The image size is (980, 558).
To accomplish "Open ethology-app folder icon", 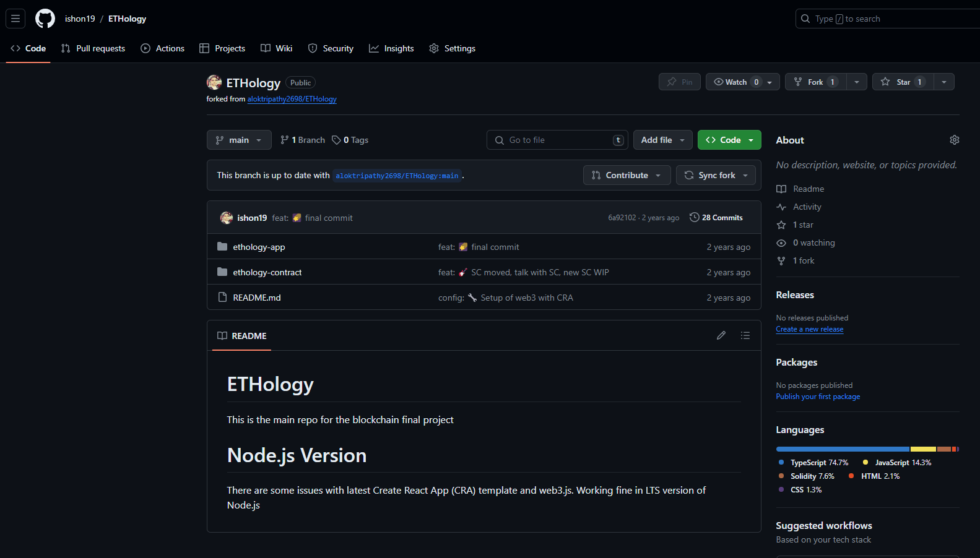I will (222, 246).
